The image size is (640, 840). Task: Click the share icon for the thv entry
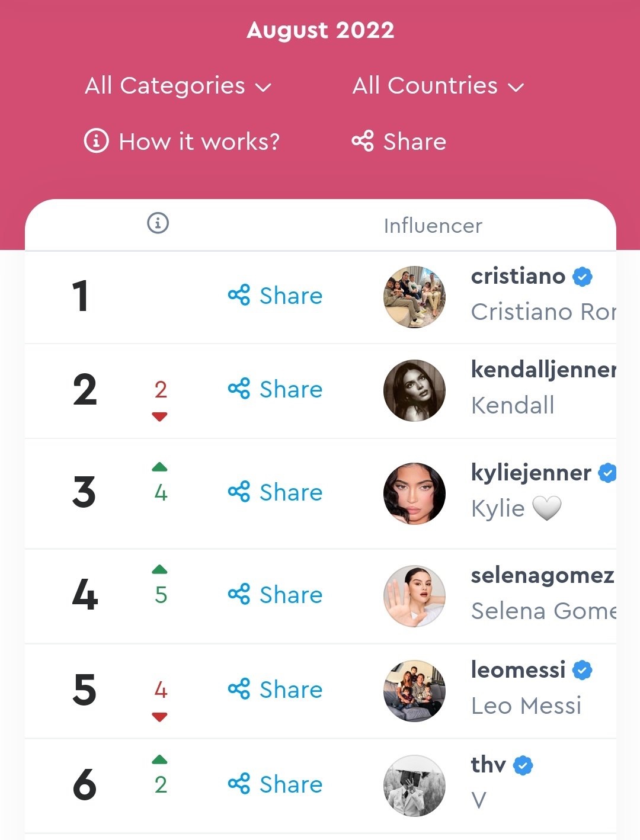(239, 784)
